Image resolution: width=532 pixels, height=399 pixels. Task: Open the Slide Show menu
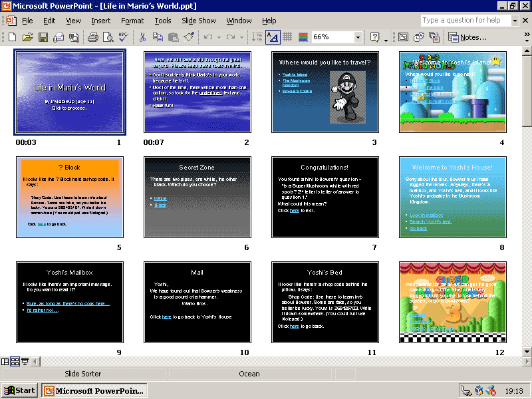click(198, 21)
